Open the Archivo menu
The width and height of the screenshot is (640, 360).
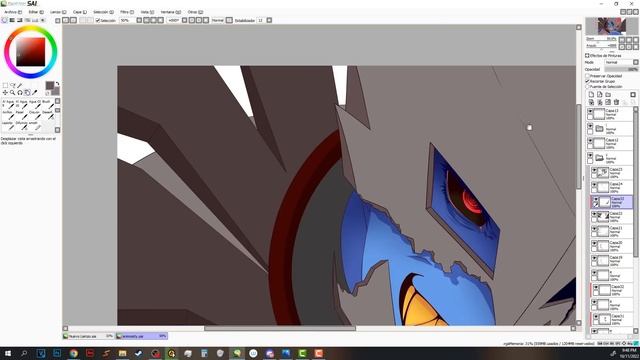[x=13, y=12]
